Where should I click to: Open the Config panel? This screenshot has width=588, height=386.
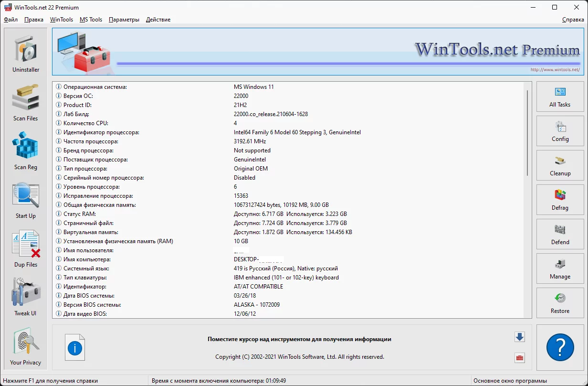(560, 131)
